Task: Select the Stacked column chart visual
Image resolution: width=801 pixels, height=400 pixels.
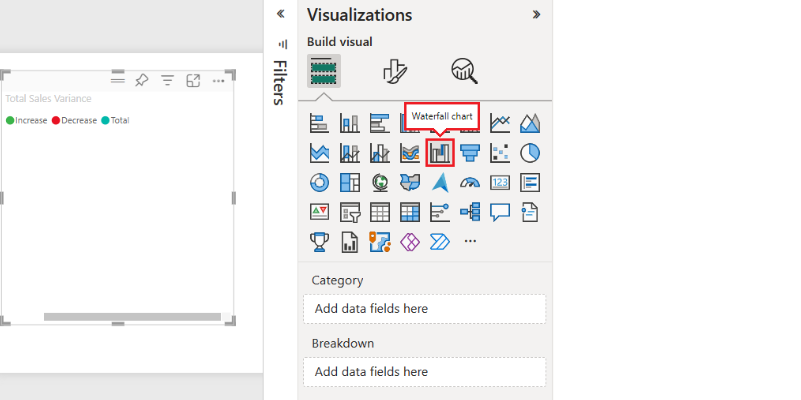Action: (349, 123)
